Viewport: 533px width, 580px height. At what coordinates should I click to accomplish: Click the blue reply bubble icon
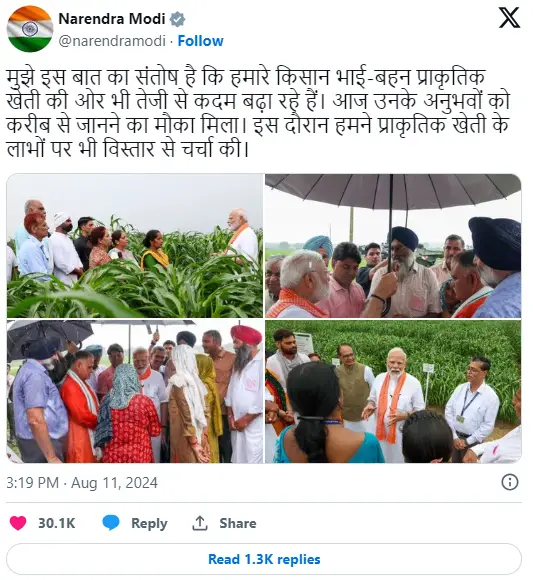111,523
